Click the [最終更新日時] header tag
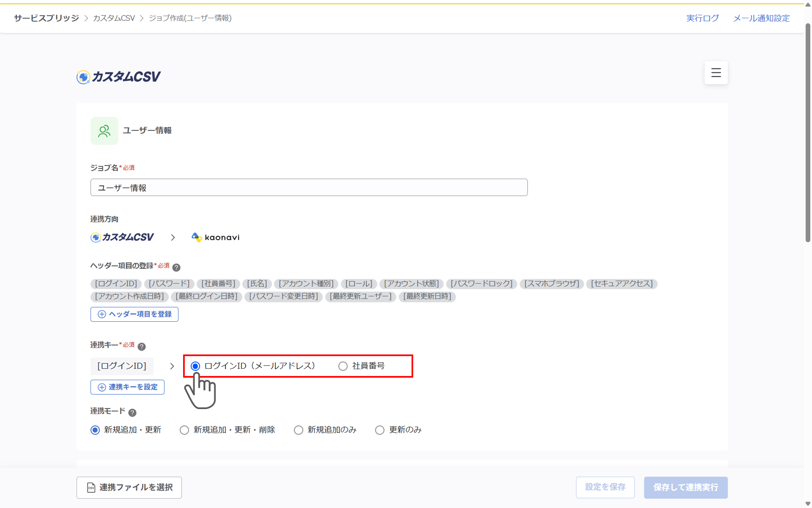The width and height of the screenshot is (812, 508). click(427, 296)
